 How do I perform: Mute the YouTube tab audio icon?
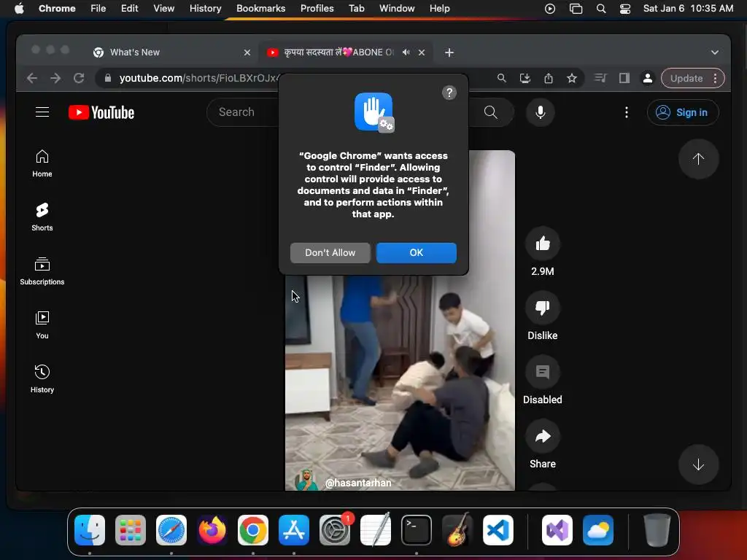[406, 52]
